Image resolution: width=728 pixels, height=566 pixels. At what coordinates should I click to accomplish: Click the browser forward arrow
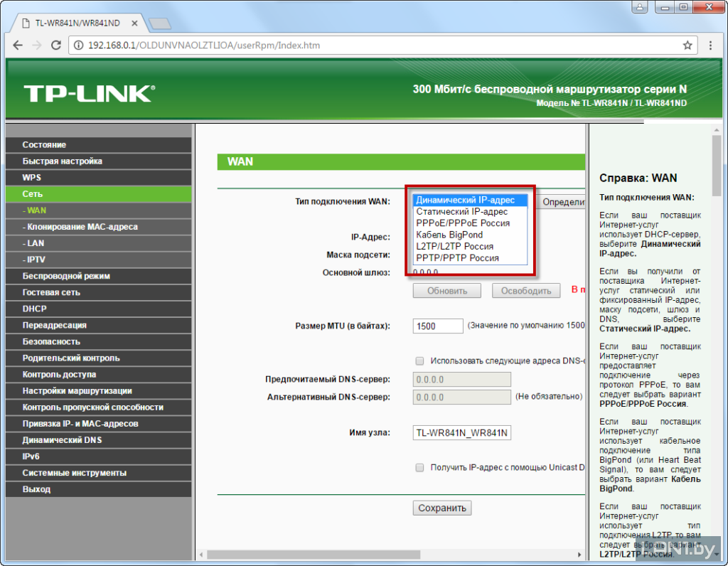point(37,46)
